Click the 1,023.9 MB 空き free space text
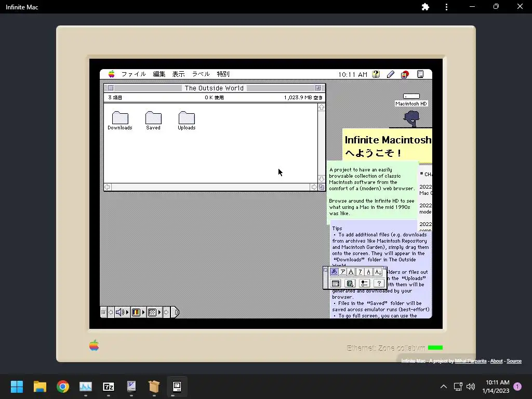Image resolution: width=532 pixels, height=399 pixels. click(x=303, y=98)
